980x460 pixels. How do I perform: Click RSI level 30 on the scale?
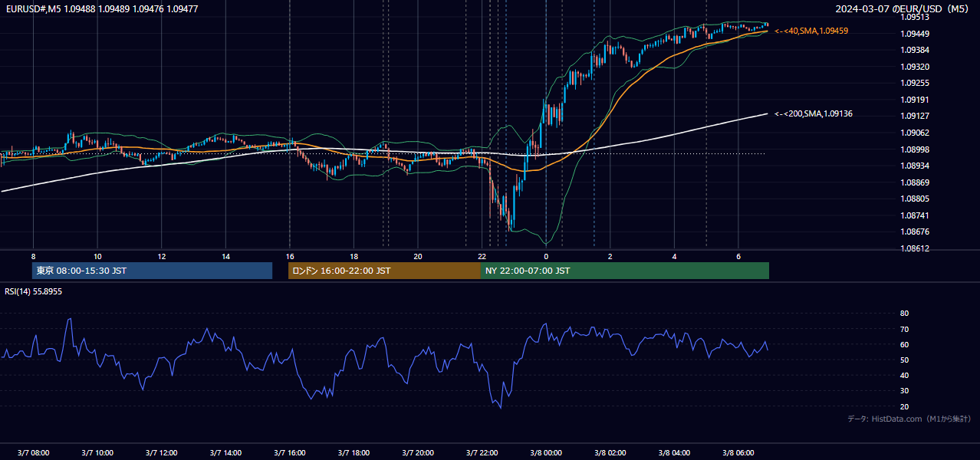tap(905, 391)
